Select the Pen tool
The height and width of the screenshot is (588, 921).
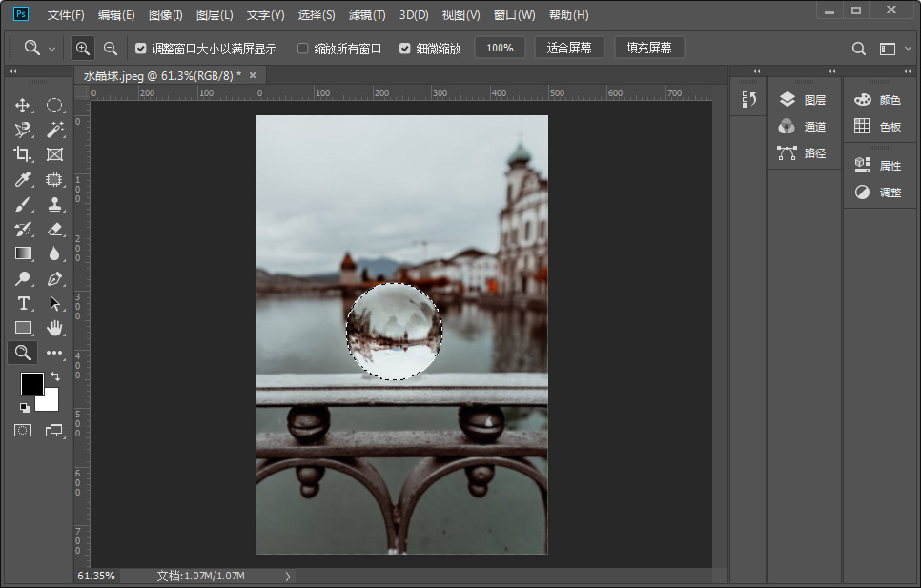click(x=54, y=278)
